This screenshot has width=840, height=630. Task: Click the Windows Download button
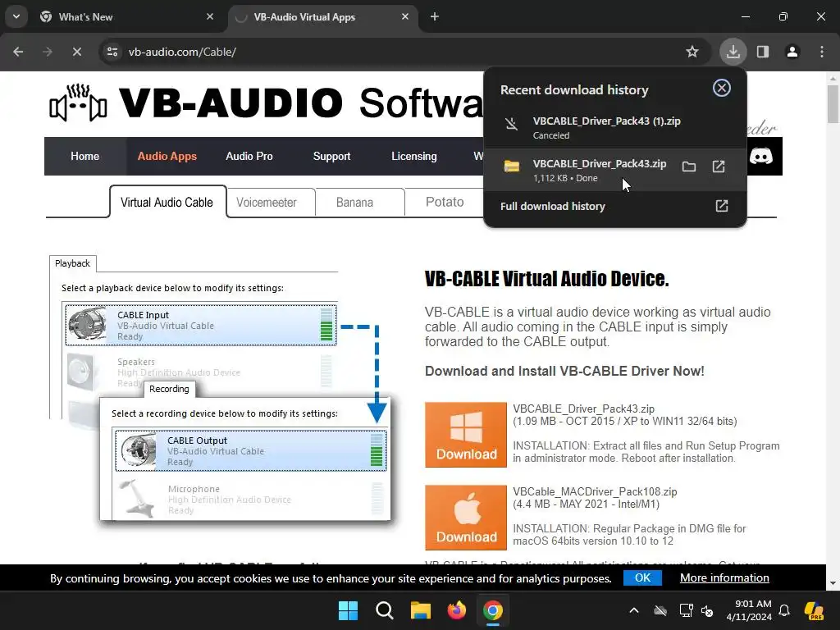pyautogui.click(x=466, y=435)
